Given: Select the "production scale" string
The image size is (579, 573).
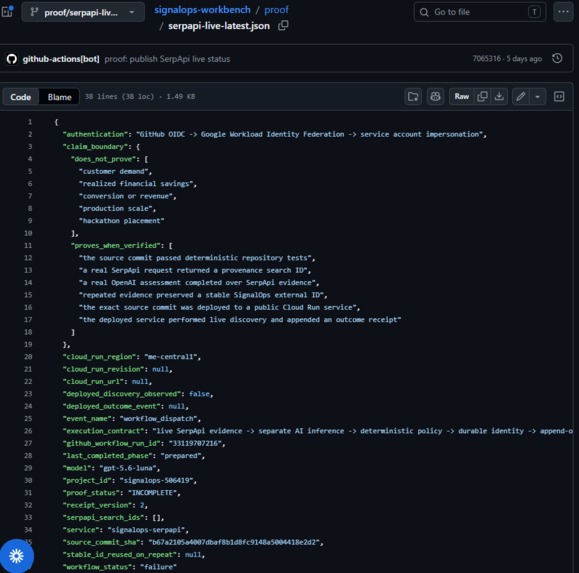Looking at the screenshot, I should tap(116, 209).
